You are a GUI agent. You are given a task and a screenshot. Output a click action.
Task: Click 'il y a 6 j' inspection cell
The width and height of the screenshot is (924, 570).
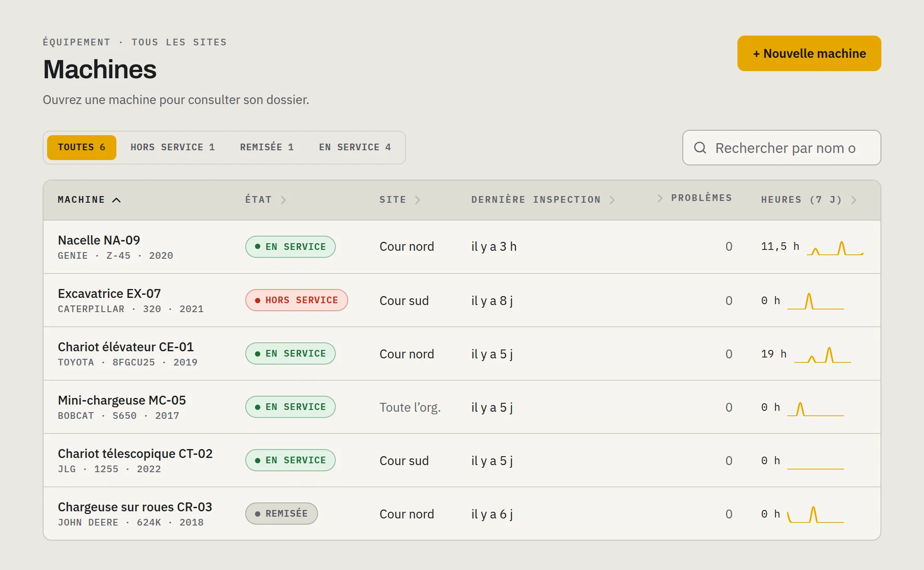tap(492, 514)
